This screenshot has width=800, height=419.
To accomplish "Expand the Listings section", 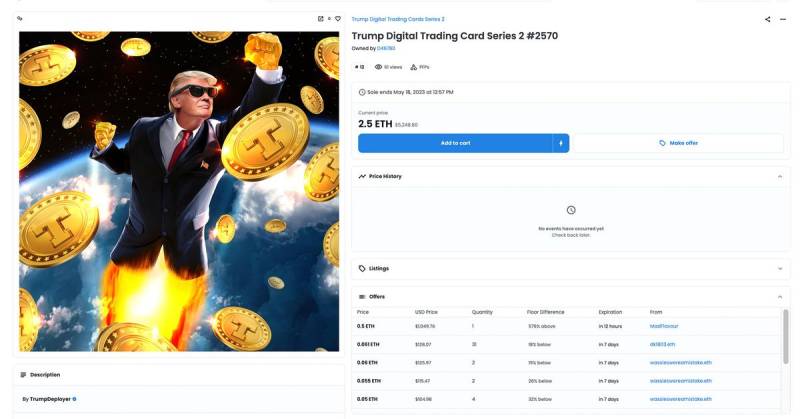I will tap(780, 268).
